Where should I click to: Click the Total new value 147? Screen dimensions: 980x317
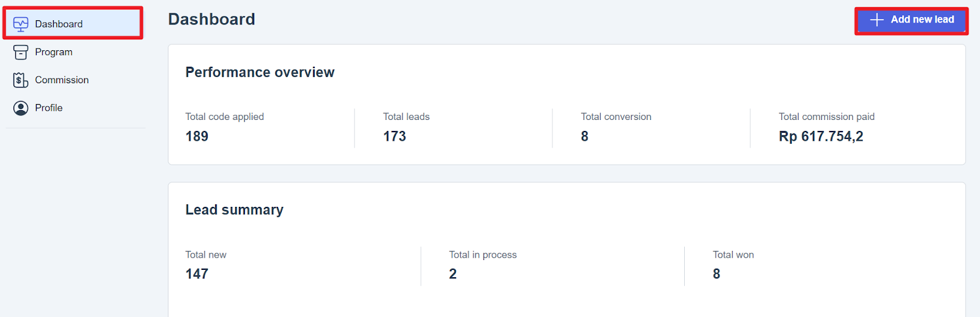197,274
